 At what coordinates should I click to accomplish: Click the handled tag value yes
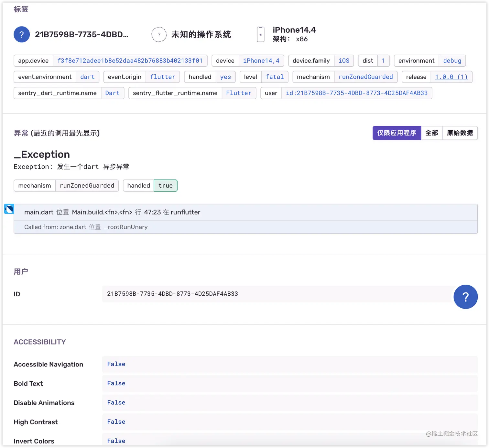point(225,77)
